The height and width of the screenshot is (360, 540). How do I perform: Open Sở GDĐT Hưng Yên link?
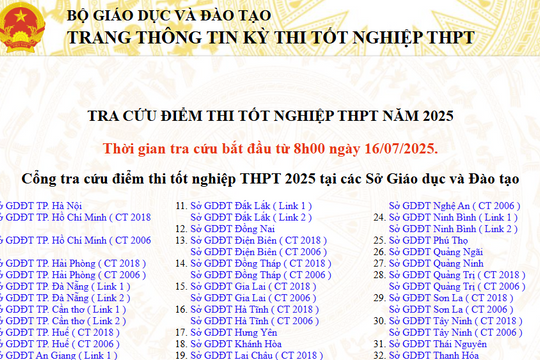click(x=234, y=332)
